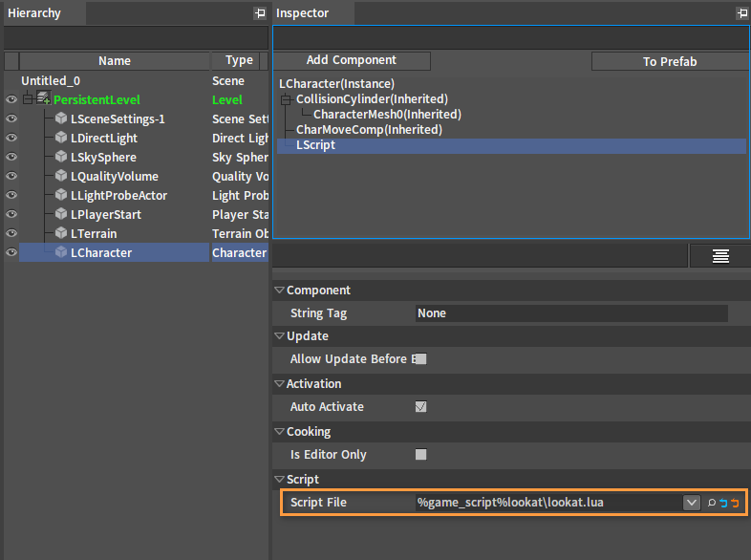Click the Inspector search field
Screen dimensions: 751x560
pyautogui.click(x=511, y=37)
